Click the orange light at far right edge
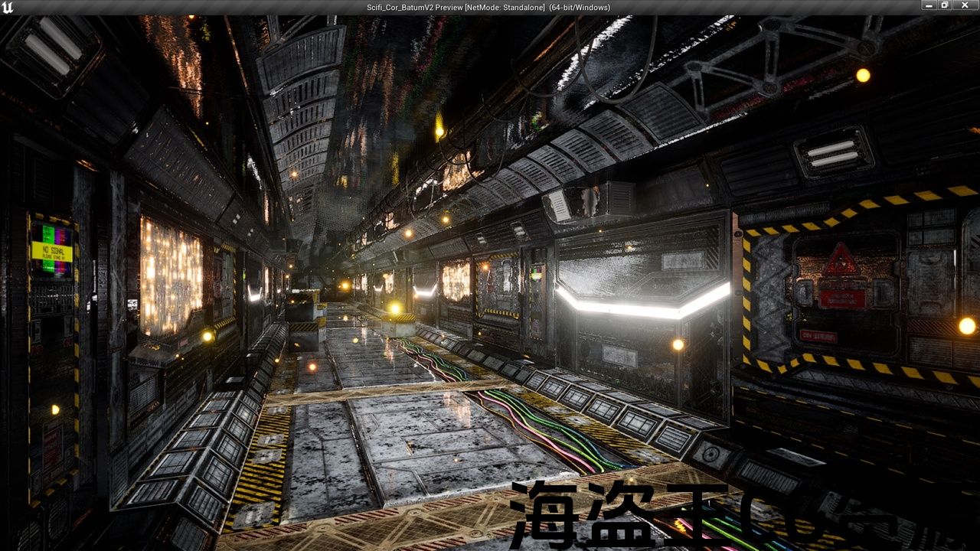Image resolution: width=980 pixels, height=551 pixels. click(x=967, y=326)
